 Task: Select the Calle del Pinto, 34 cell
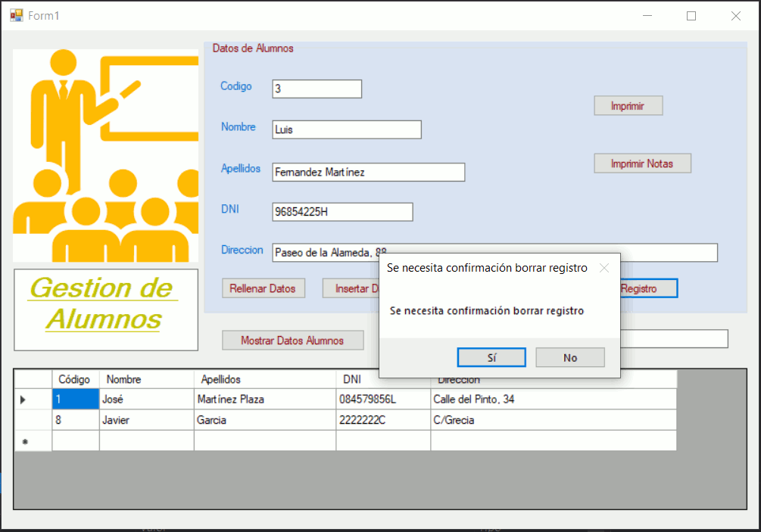554,399
